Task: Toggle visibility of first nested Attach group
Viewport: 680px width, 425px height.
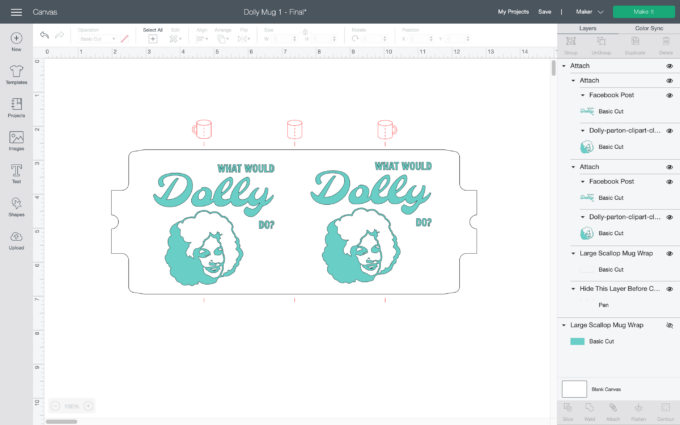Action: (x=670, y=81)
